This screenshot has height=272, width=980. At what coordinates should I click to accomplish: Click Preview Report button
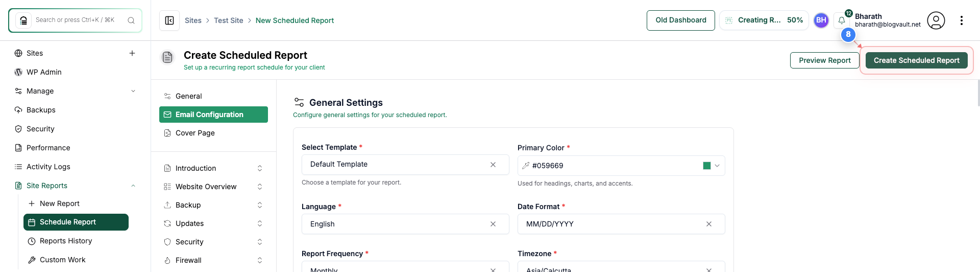[x=825, y=60]
